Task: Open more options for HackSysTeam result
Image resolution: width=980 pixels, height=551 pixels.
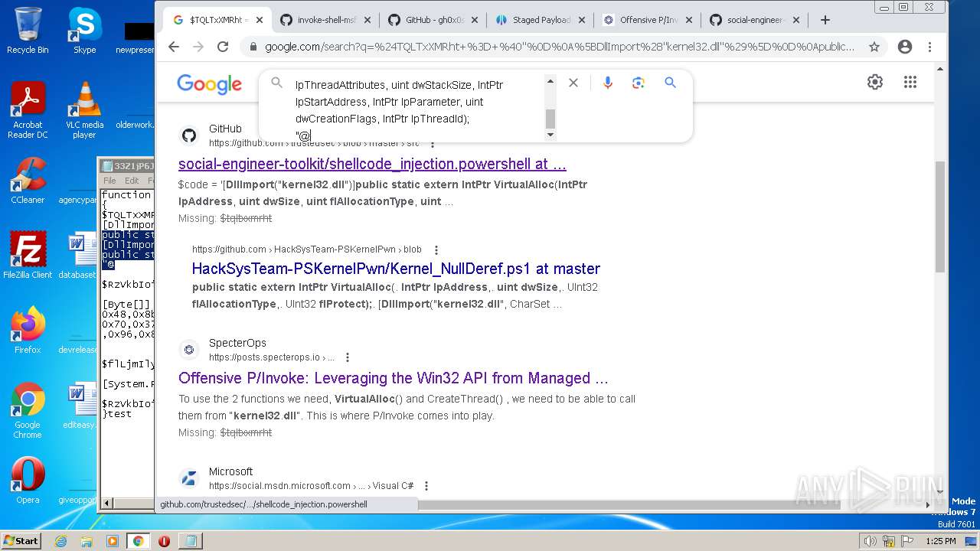Action: tap(436, 249)
